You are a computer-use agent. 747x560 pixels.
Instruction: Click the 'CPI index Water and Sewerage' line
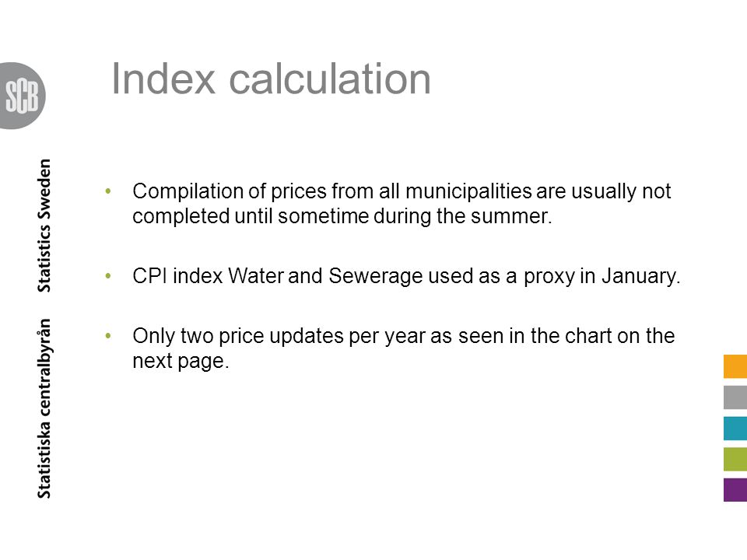pyautogui.click(x=406, y=276)
